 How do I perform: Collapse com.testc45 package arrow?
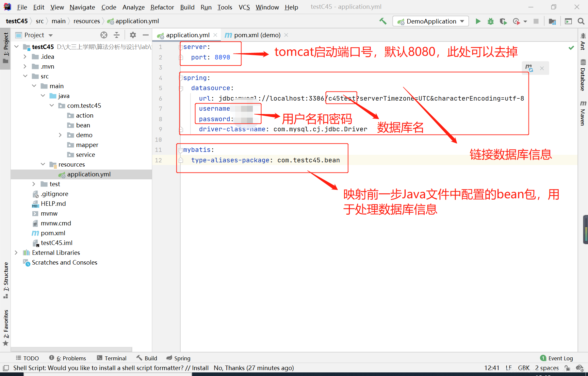(x=52, y=106)
